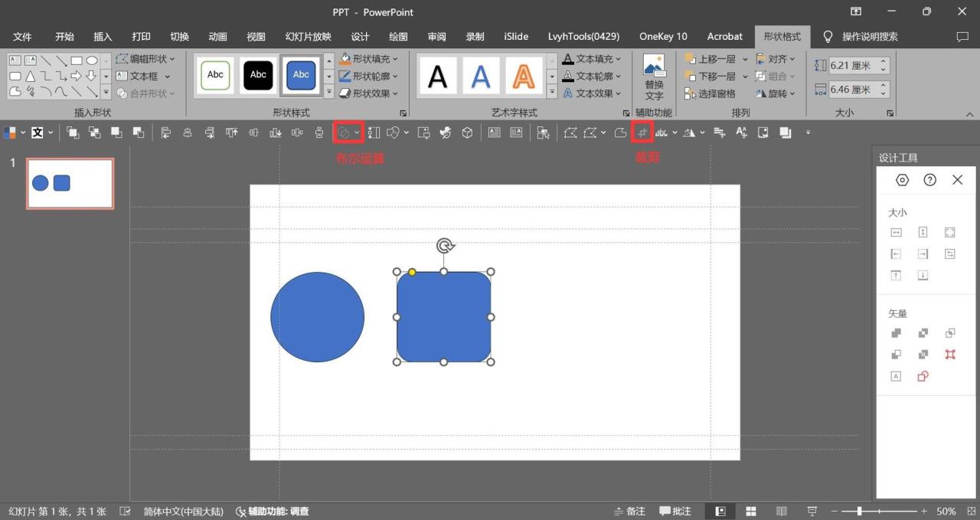980x520 pixels.
Task: Open the 设计工具 settings hexagon icon
Action: [x=903, y=180]
